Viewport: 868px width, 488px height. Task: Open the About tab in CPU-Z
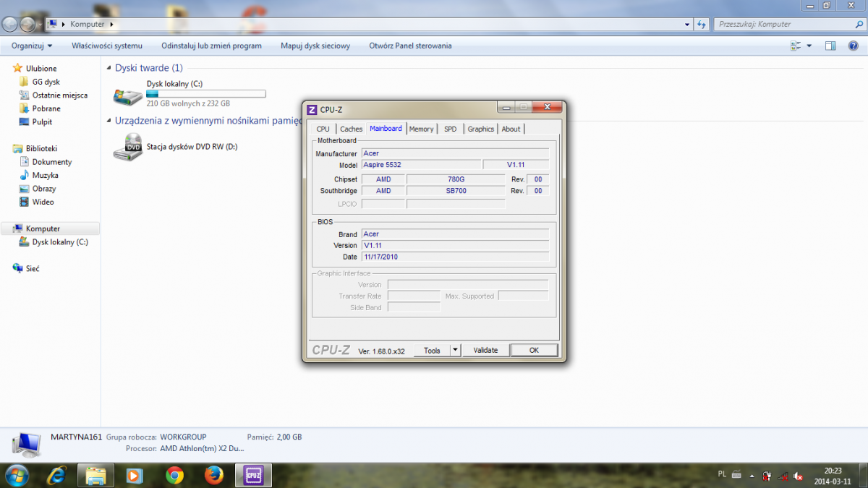click(511, 129)
